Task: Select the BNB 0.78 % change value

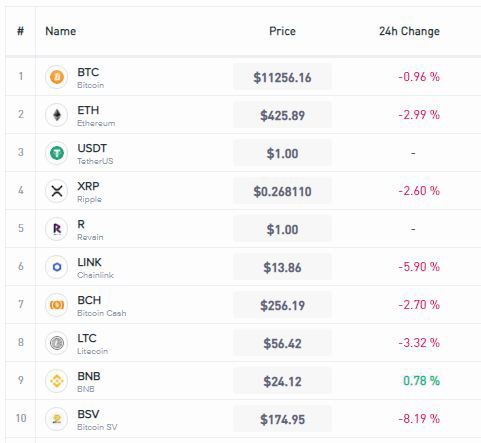Action: tap(421, 381)
